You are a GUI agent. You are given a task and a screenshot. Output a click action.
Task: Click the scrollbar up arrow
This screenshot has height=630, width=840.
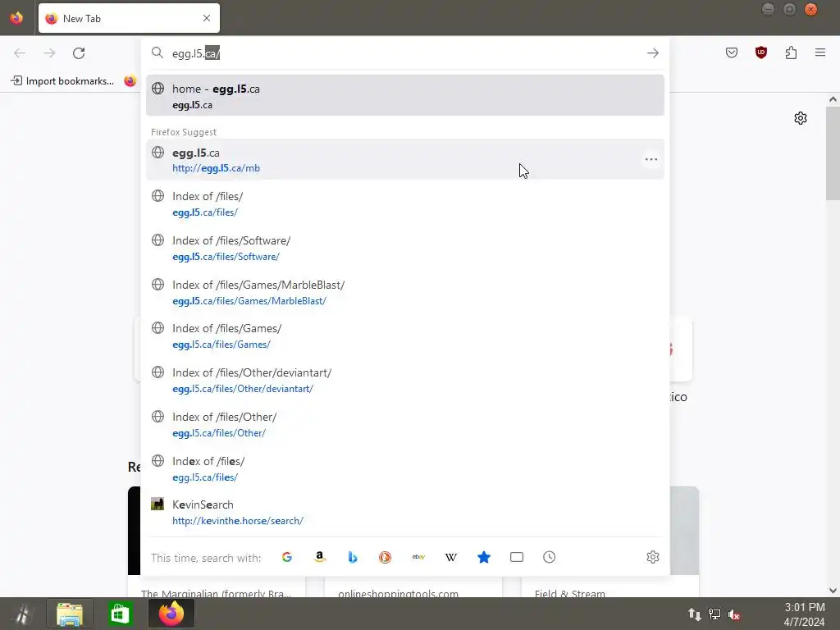click(833, 99)
